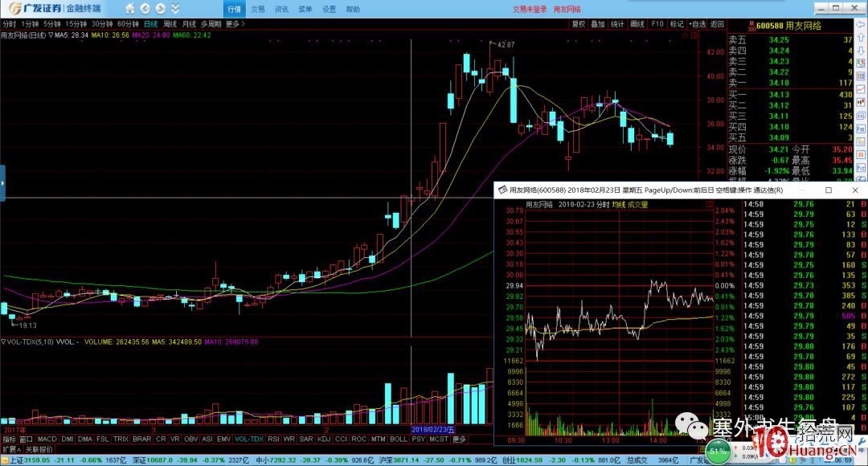The image size is (868, 466).
Task: Open the 关联报价 tab
Action: 39,449
